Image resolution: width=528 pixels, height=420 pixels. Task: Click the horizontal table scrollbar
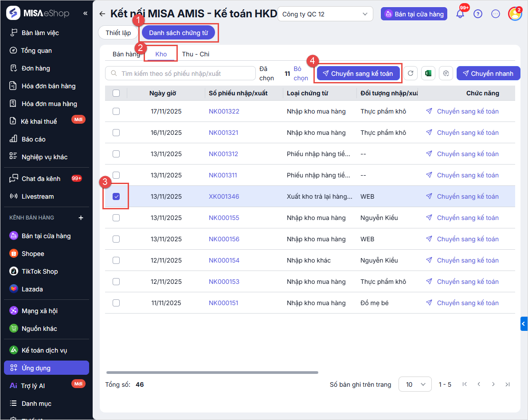point(212,373)
